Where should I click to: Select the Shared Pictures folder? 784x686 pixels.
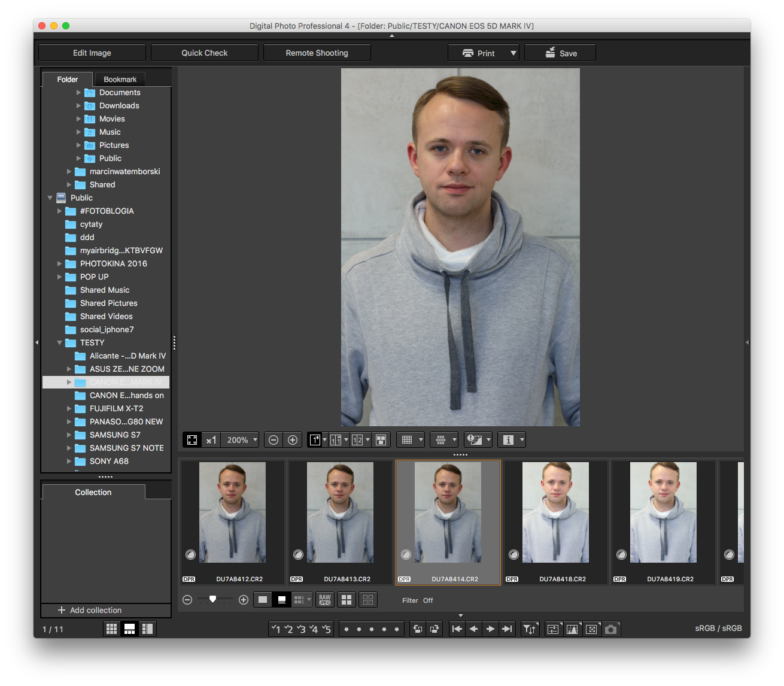(x=108, y=303)
